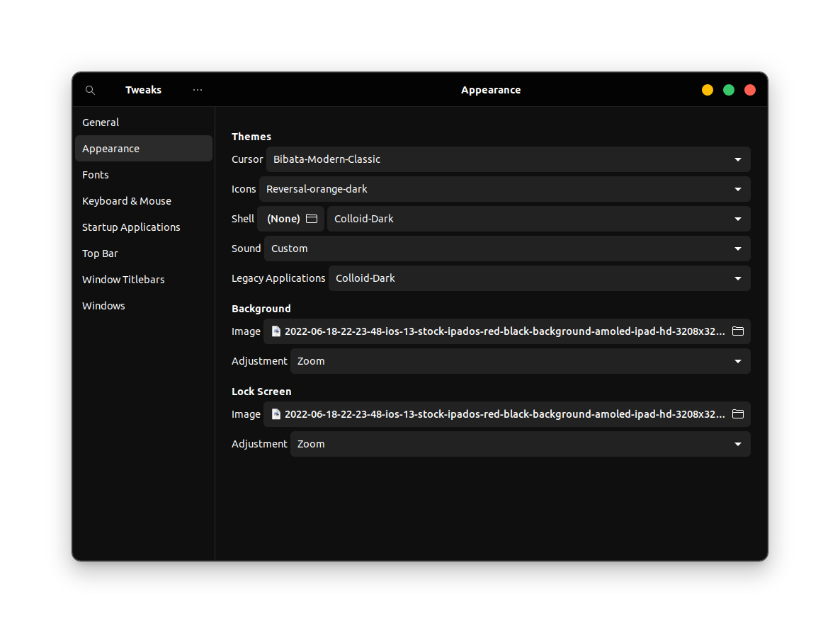Switch to the Fonts section in the sidebar

[96, 175]
